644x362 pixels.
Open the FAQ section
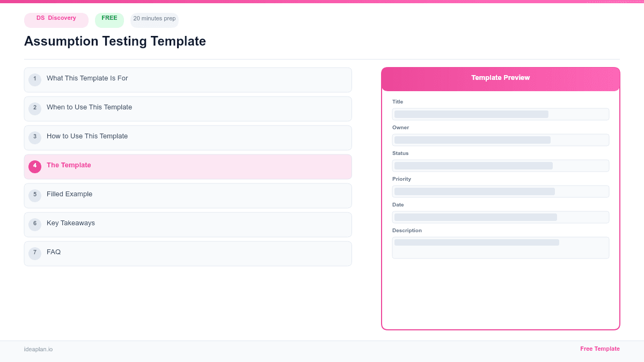pos(54,253)
